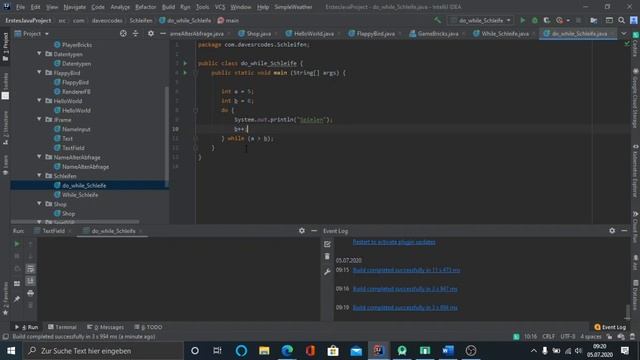Build the project with the hammer icon

(x=438, y=20)
